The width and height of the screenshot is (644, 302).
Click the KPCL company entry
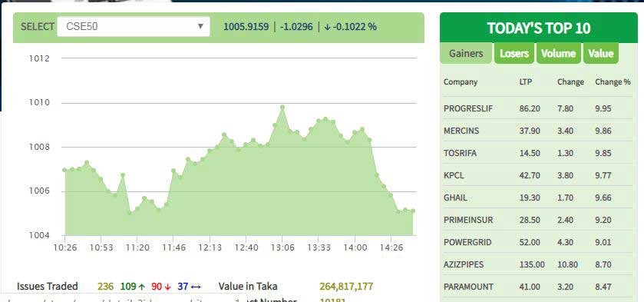tap(454, 175)
